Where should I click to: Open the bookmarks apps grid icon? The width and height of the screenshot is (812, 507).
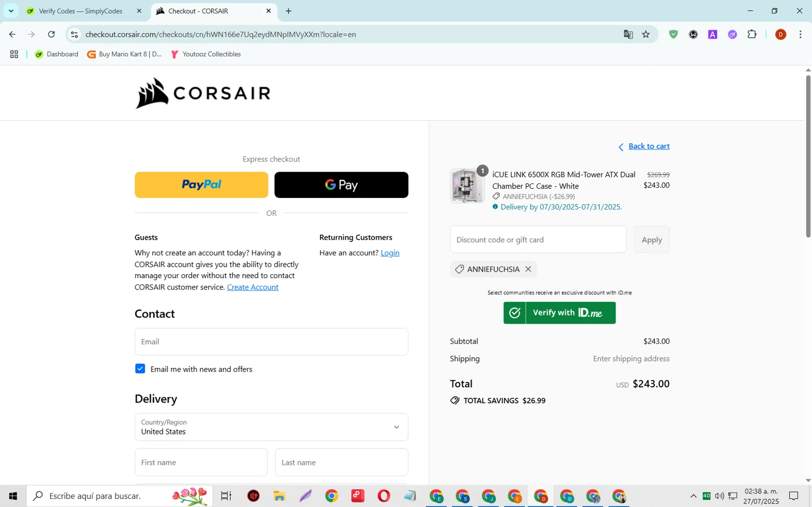point(14,54)
